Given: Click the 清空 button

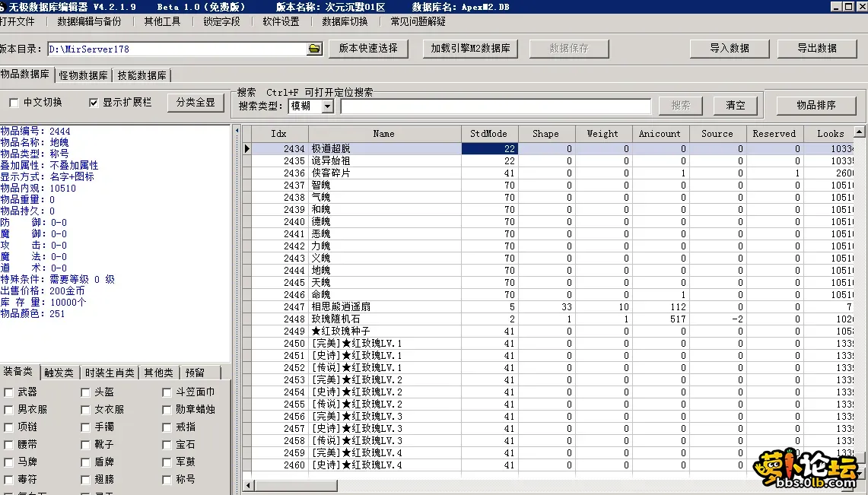Looking at the screenshot, I should [736, 105].
